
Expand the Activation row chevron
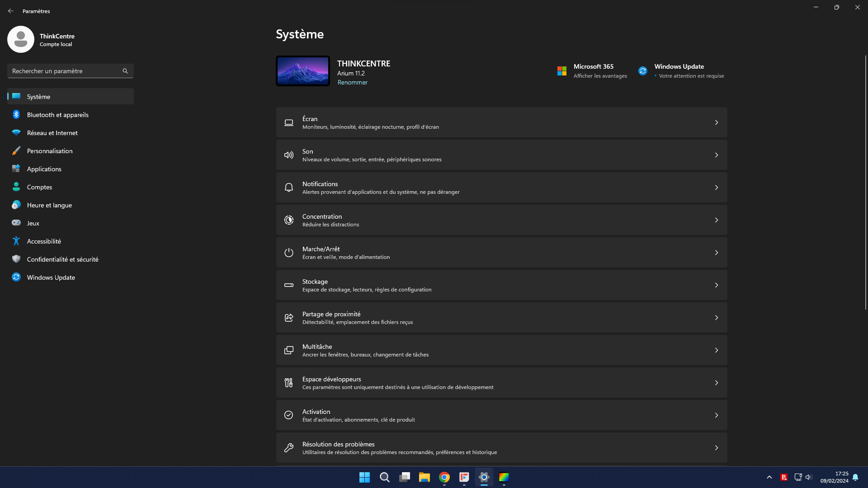click(x=716, y=415)
